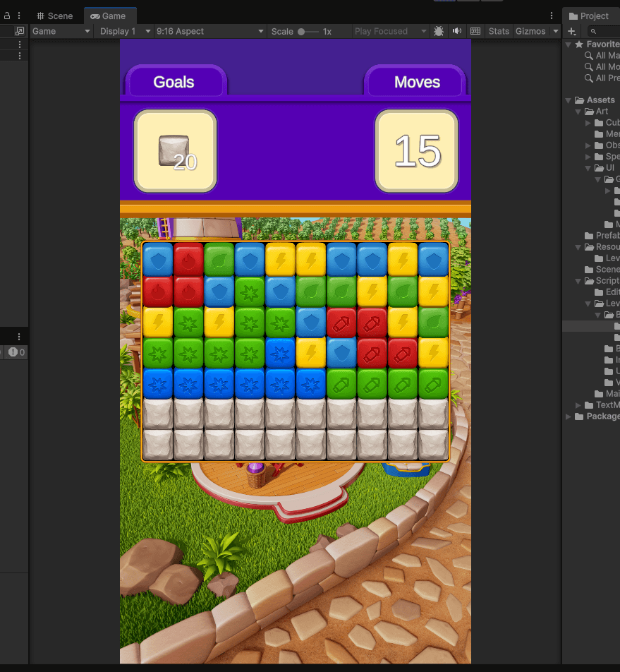Viewport: 620px width, 672px height.
Task: Open the Game view mode dropdown
Action: (61, 31)
